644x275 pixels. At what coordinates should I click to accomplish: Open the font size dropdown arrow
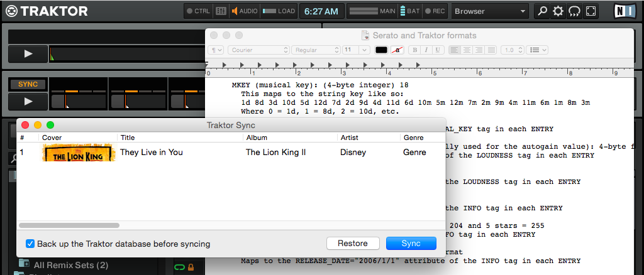pyautogui.click(x=365, y=50)
